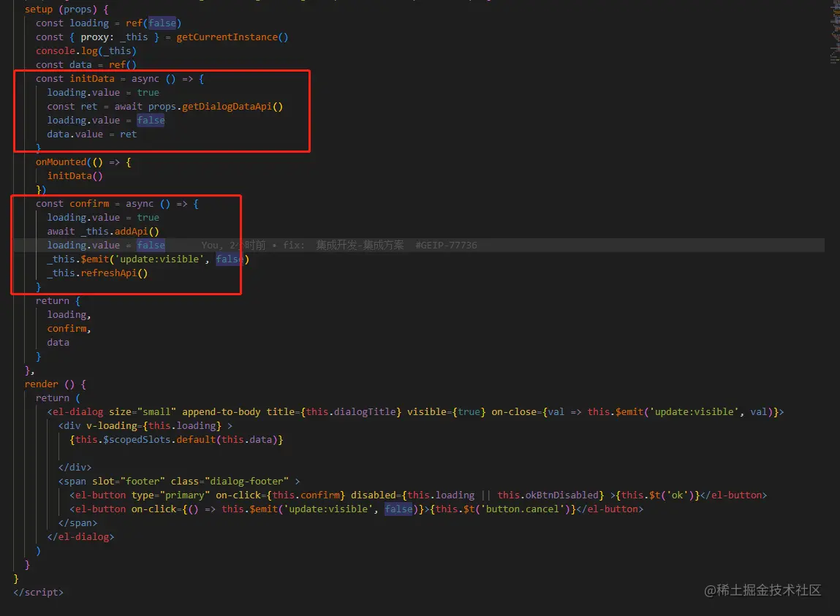Click the initData name in its const declaration
Screen dimensions: 840x616
(91, 79)
